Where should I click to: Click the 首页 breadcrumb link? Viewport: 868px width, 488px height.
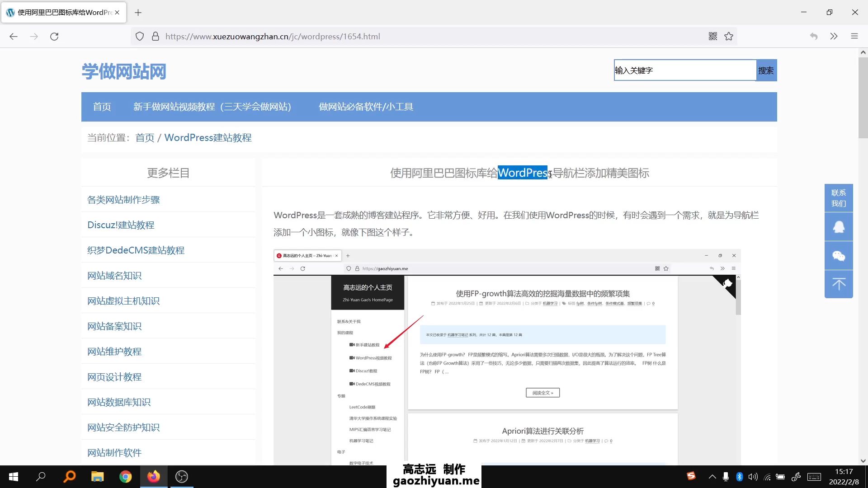click(145, 138)
